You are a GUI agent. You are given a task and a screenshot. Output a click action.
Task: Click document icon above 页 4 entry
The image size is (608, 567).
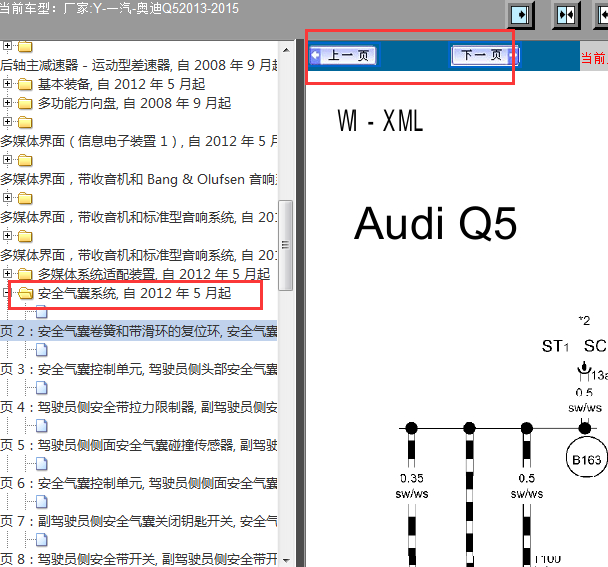pos(41,388)
